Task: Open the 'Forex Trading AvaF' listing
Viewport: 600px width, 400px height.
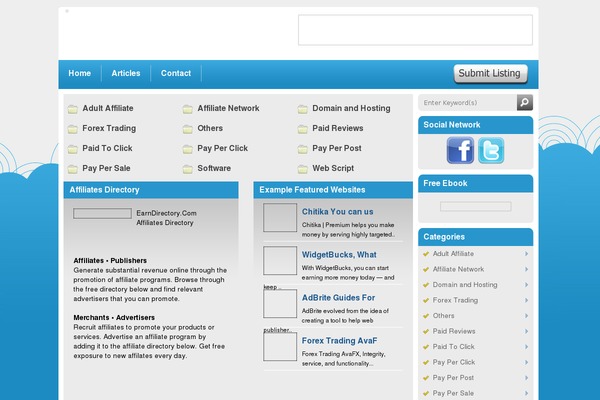Action: 339,341
